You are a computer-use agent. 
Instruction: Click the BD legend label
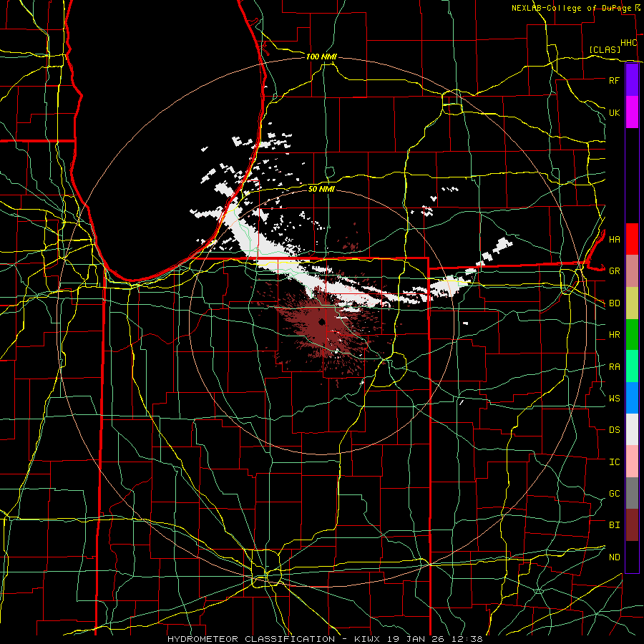(614, 303)
